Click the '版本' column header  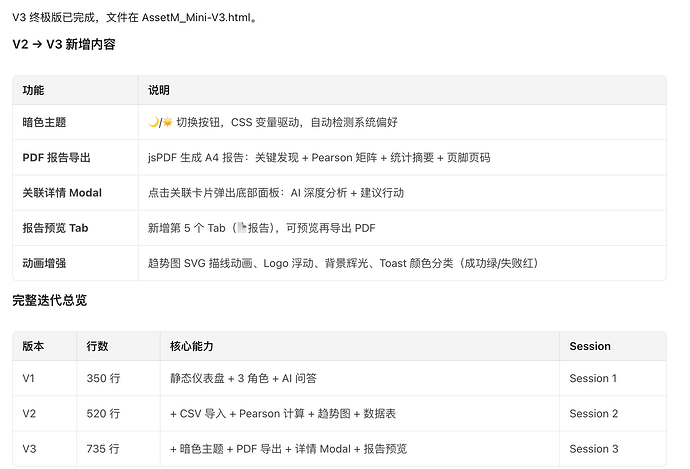tap(44, 346)
